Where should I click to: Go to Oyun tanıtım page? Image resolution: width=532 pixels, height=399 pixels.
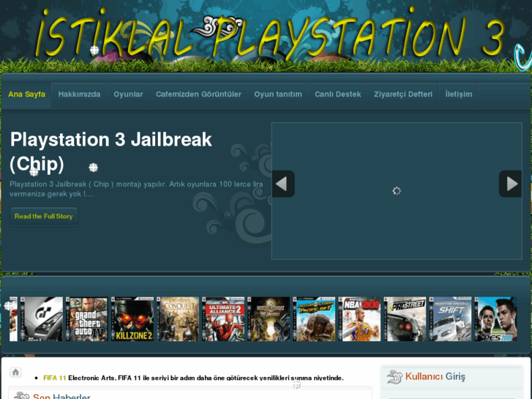pos(278,94)
